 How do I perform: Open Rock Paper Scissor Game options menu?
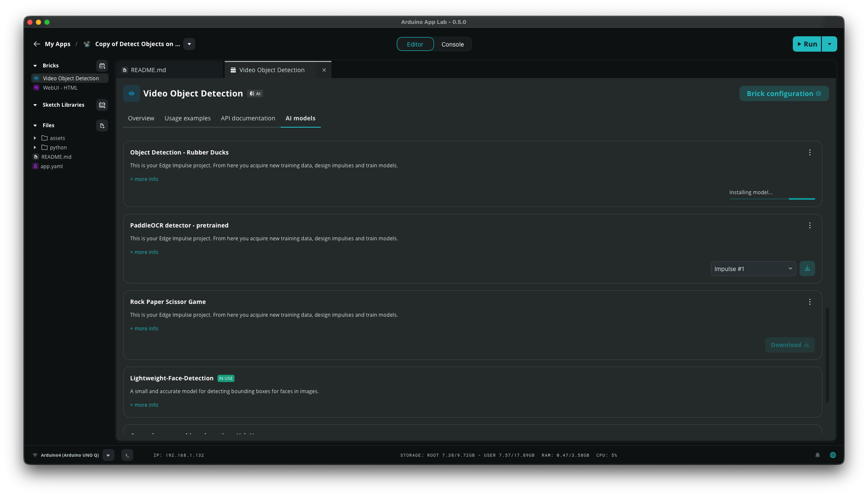click(809, 302)
